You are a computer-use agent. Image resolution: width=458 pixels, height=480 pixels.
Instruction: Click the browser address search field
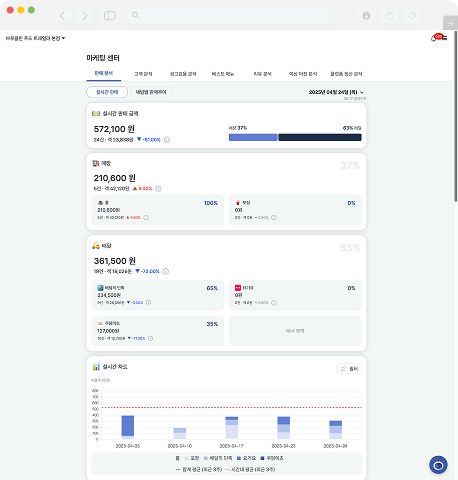[x=229, y=15]
